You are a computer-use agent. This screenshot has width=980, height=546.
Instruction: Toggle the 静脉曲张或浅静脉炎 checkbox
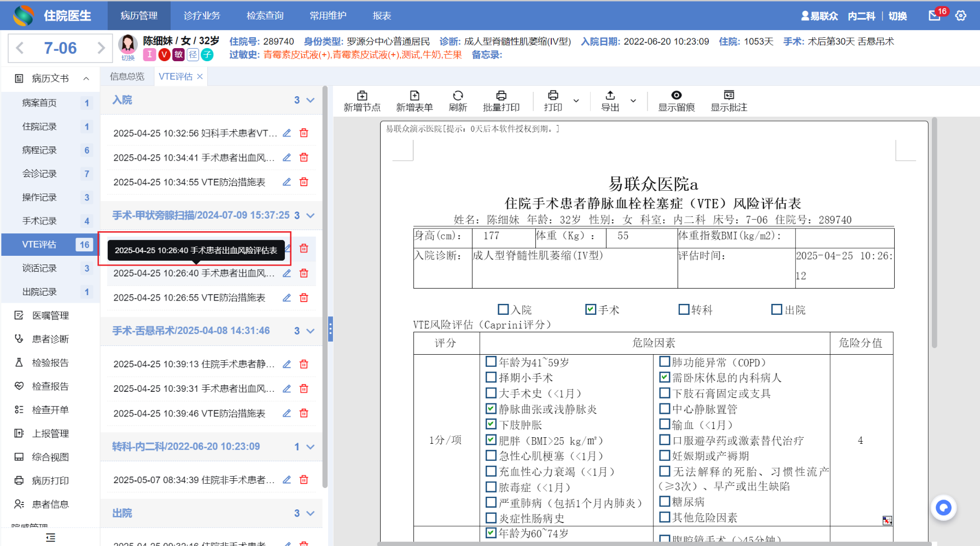pyautogui.click(x=491, y=409)
